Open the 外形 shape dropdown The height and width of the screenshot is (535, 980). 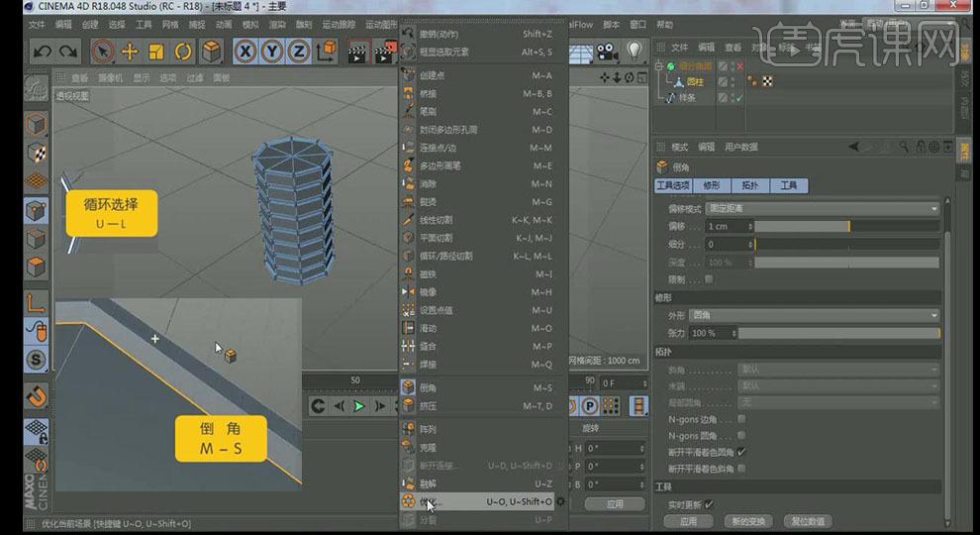tap(815, 315)
